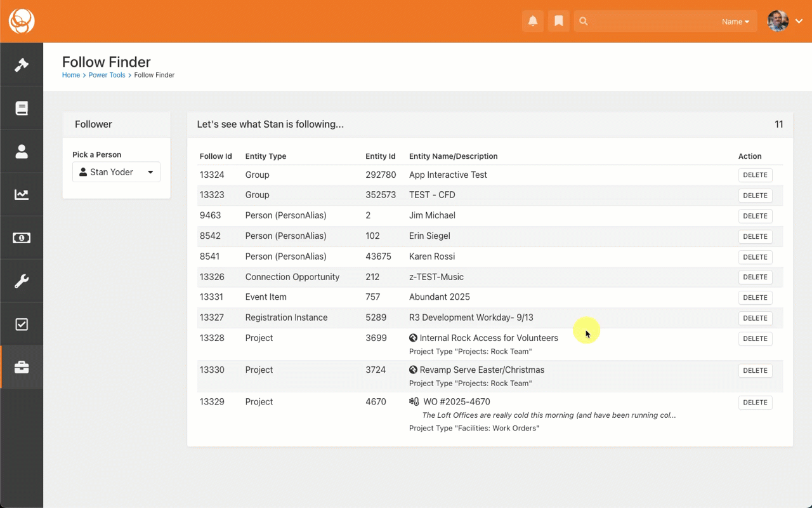Click the Home breadcrumb link
812x508 pixels.
(x=71, y=75)
